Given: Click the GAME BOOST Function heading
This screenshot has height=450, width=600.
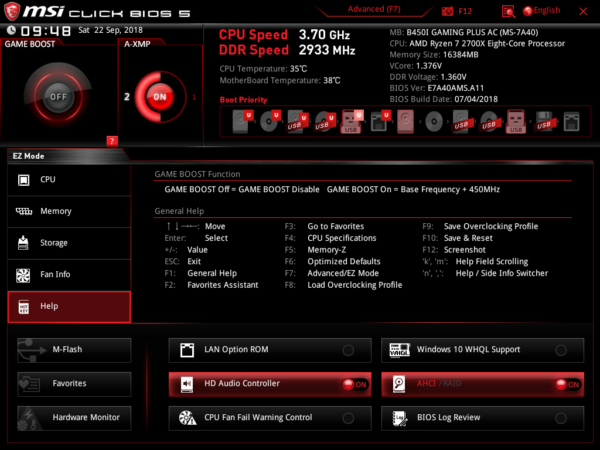Looking at the screenshot, I should [x=197, y=174].
